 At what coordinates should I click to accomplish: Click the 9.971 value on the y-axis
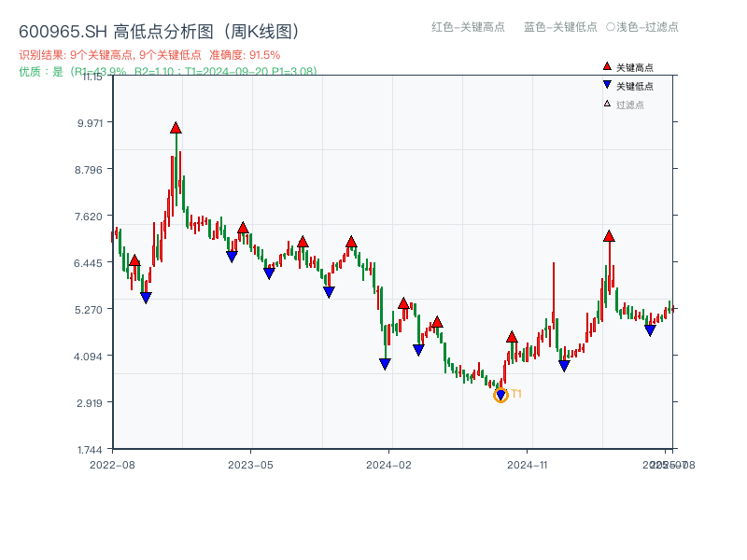point(88,123)
